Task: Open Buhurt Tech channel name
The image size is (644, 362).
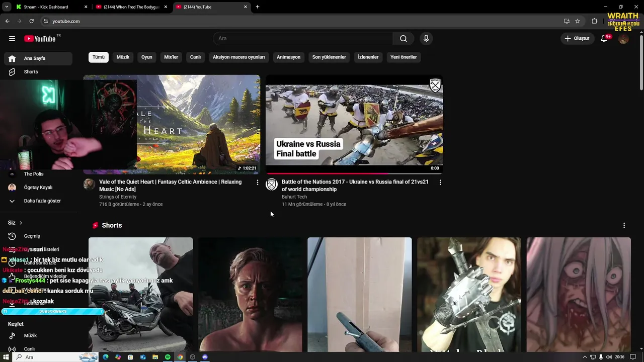Action: point(294,197)
